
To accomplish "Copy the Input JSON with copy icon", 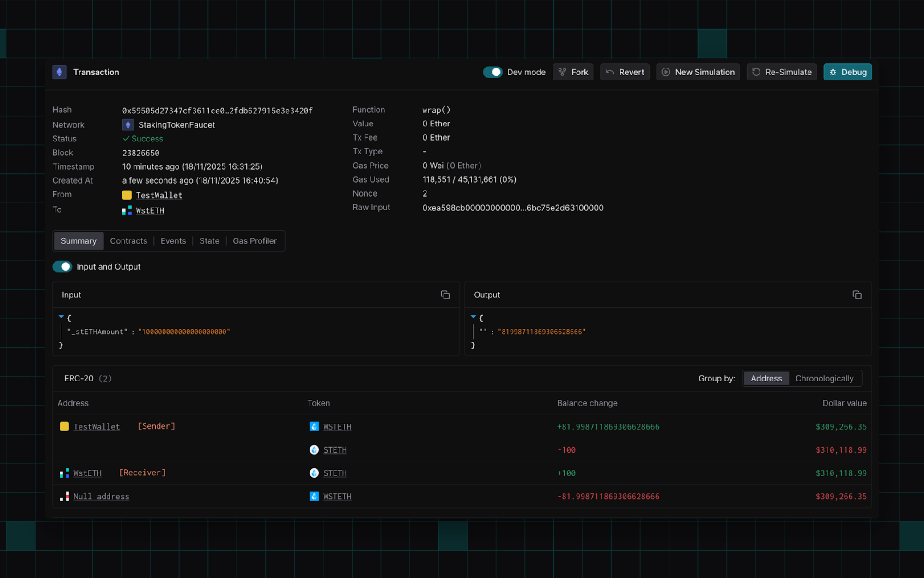I will point(445,295).
